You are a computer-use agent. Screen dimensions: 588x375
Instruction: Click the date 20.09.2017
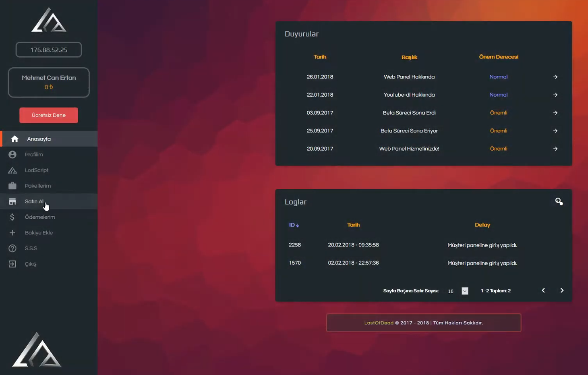click(320, 149)
